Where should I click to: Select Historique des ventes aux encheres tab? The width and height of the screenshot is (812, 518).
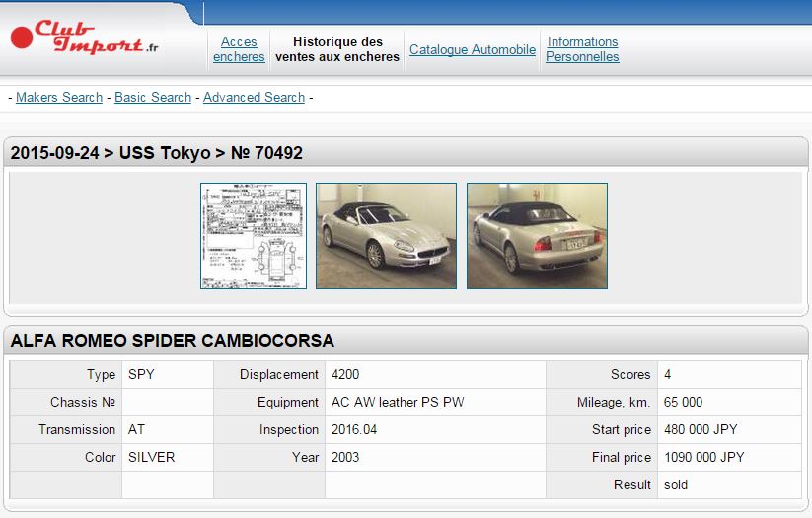tap(337, 49)
